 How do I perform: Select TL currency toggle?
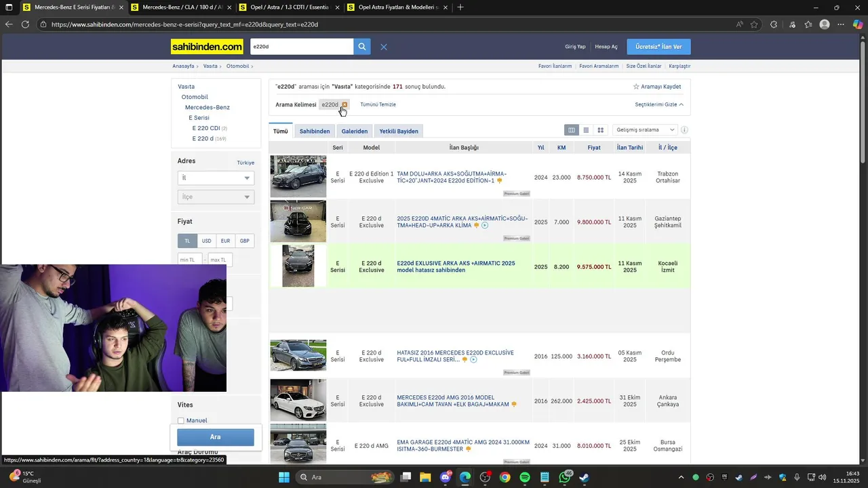coord(187,241)
